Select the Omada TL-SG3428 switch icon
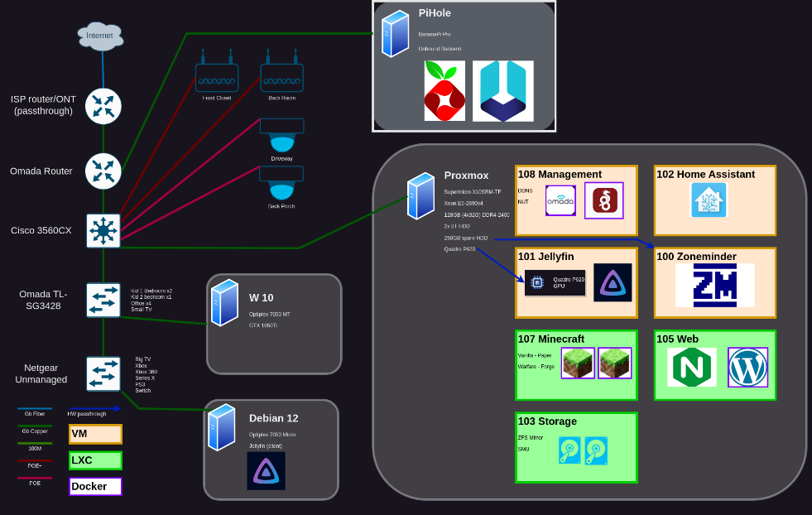 point(103,300)
